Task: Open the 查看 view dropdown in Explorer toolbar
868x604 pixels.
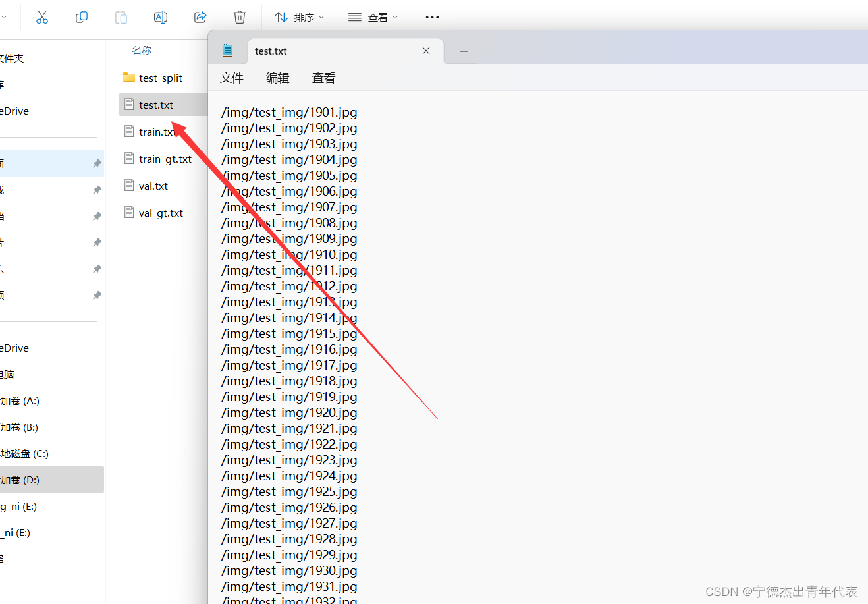Action: 373,17
